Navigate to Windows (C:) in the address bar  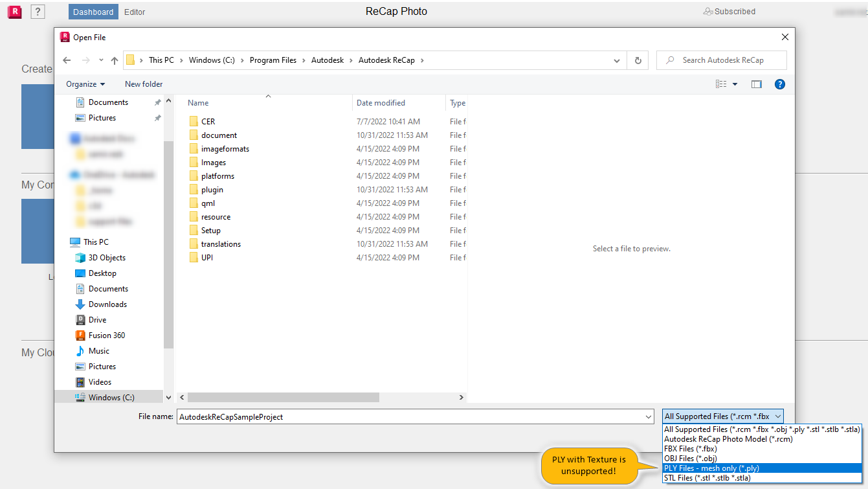point(212,60)
